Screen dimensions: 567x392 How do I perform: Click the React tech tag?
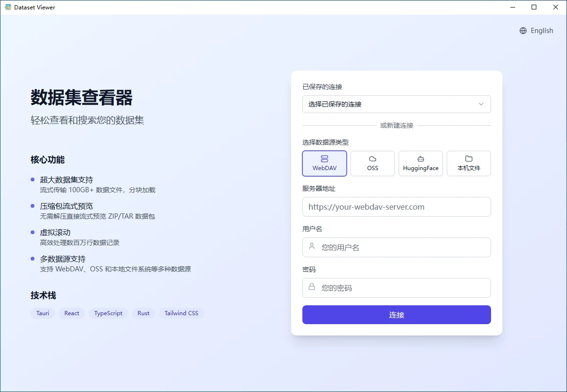click(72, 313)
